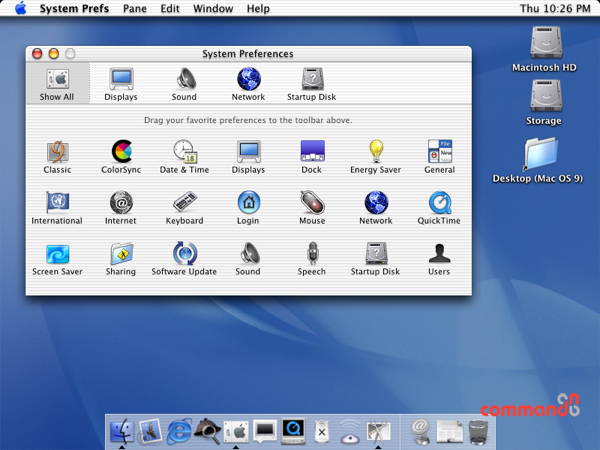Open the Apple menu
The height and width of the screenshot is (450, 600).
point(20,8)
